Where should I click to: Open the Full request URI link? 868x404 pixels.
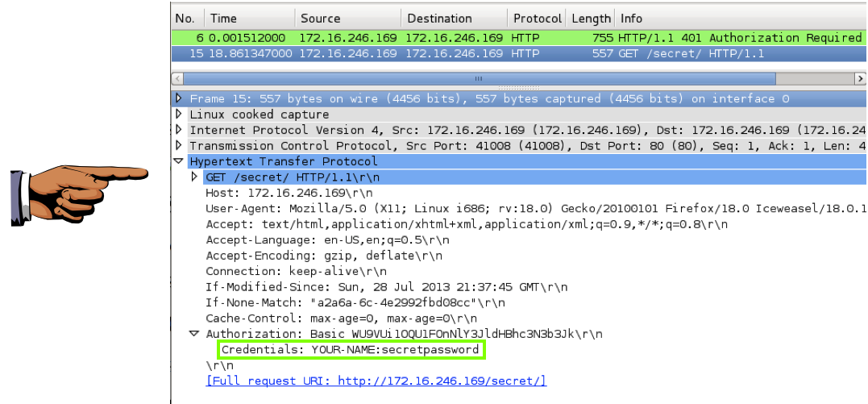(x=376, y=381)
